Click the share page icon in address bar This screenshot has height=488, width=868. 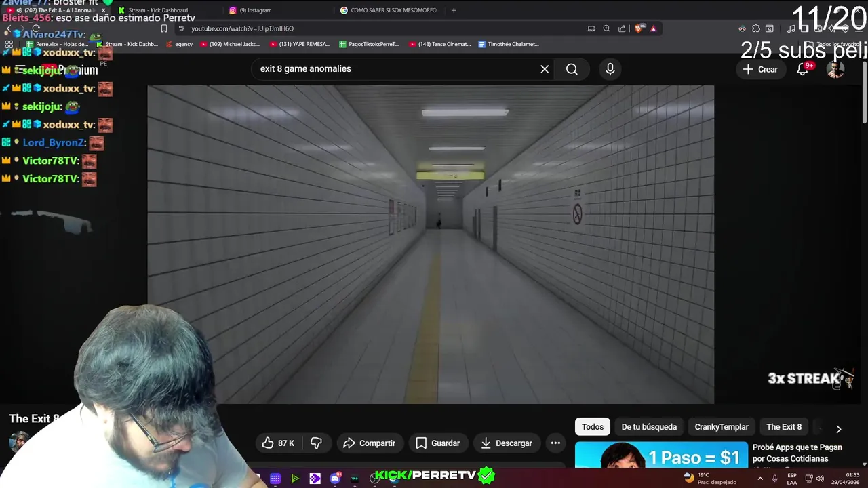click(x=622, y=28)
